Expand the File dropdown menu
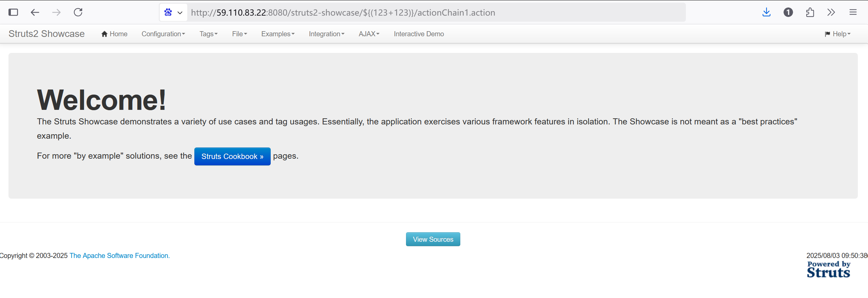 tap(239, 34)
